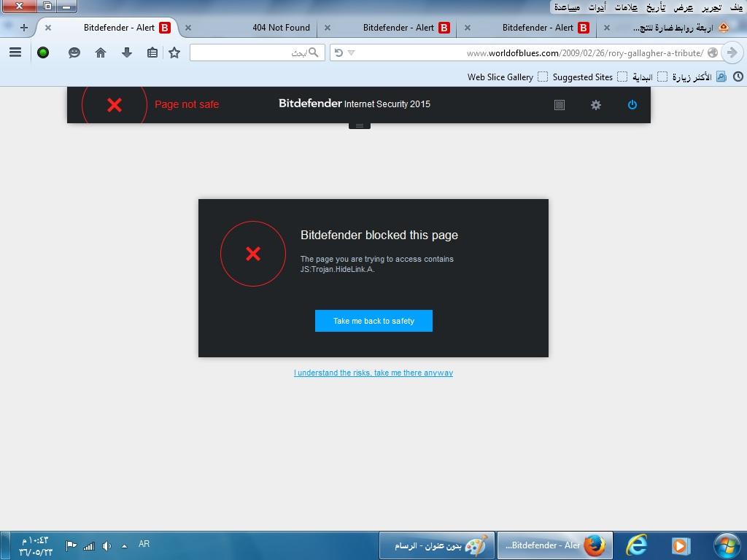The width and height of the screenshot is (747, 560).
Task: Open the تأريخ (History) menu
Action: coord(656,7)
